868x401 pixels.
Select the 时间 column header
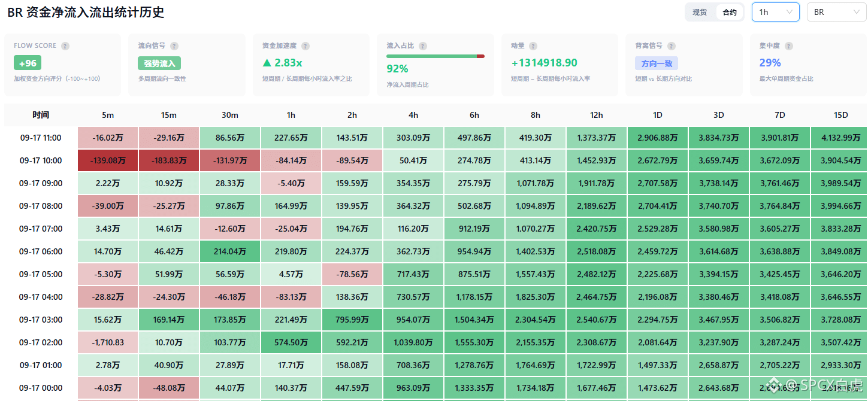[x=41, y=115]
